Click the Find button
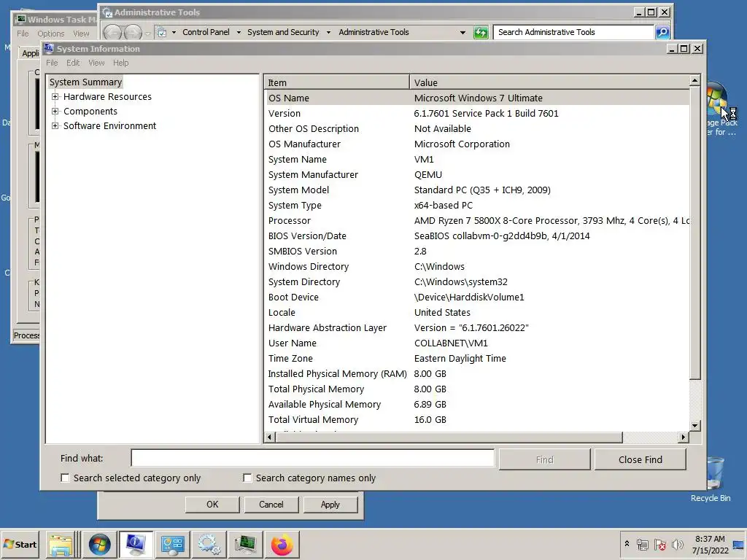This screenshot has height=560, width=747. [x=544, y=459]
